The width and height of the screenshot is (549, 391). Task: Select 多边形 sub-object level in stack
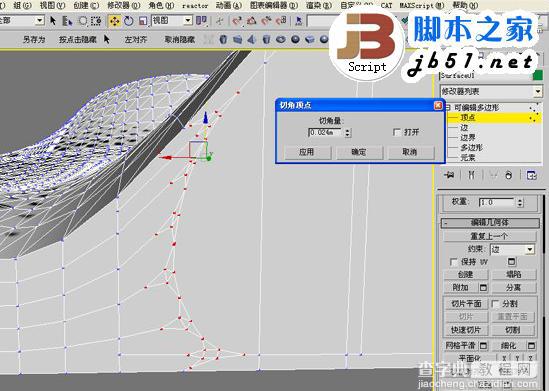coord(472,148)
